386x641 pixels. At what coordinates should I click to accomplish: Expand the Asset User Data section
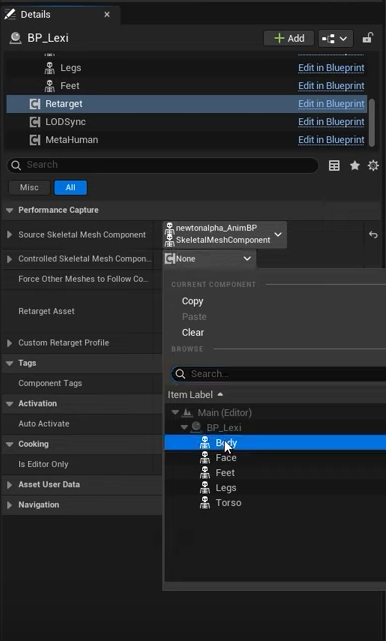tap(9, 484)
